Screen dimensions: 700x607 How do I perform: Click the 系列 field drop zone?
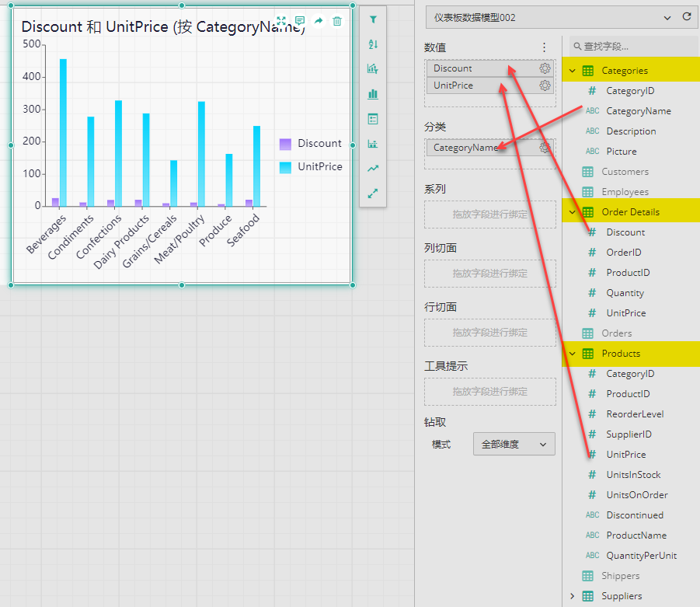coord(490,215)
